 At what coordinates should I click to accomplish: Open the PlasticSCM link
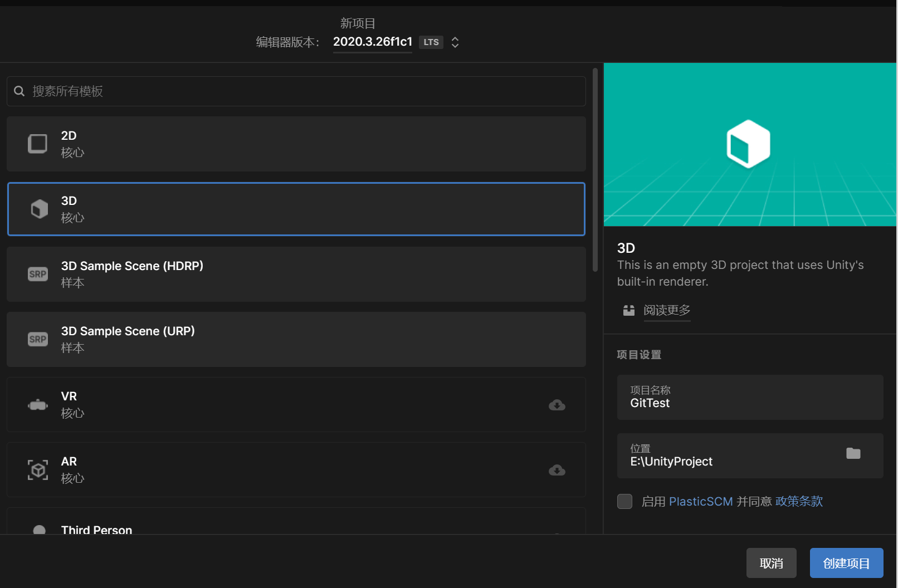701,501
